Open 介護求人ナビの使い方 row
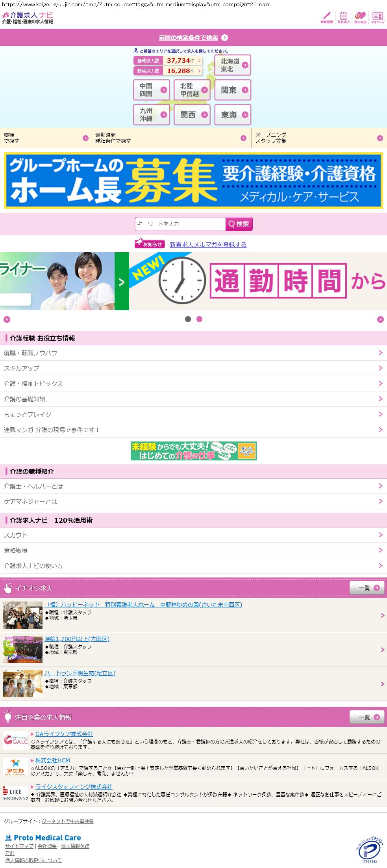 pos(193,566)
